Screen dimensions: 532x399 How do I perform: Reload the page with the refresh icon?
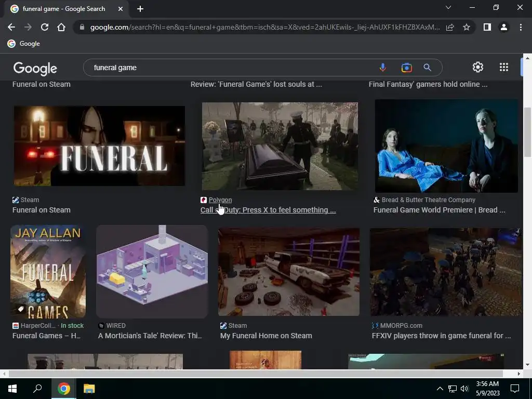click(x=45, y=27)
